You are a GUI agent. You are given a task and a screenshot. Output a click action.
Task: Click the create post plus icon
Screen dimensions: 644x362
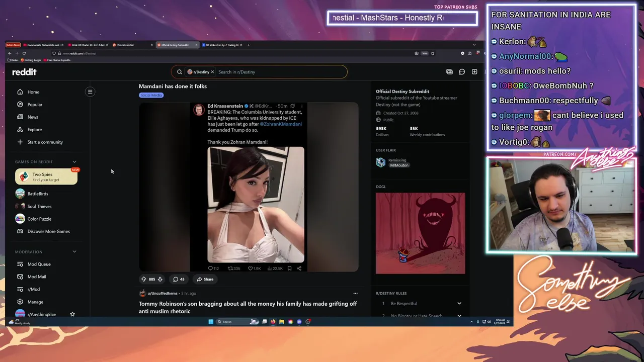[474, 72]
